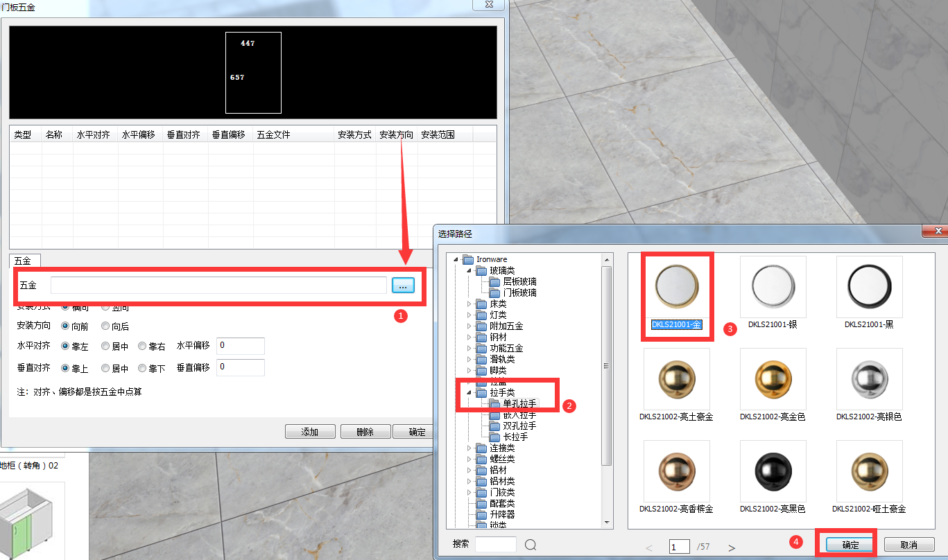948x560 pixels.
Task: Set 垂直对齐 to 靠下
Action: 152,369
